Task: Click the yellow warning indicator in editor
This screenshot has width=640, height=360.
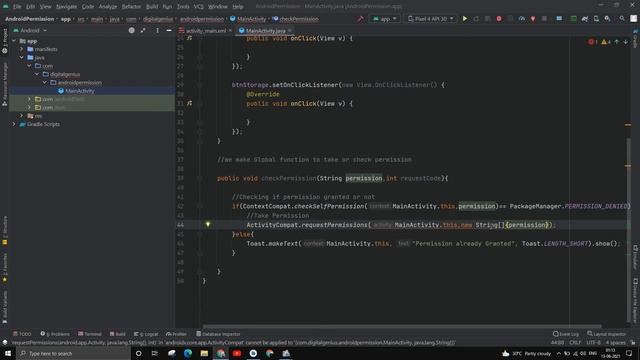Action: 606,42
